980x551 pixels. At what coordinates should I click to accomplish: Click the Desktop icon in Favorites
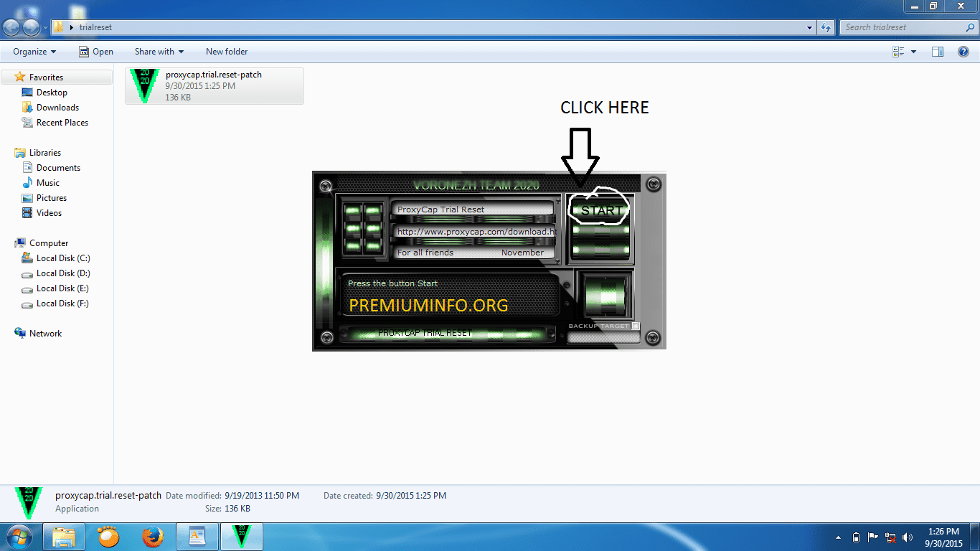tap(27, 93)
